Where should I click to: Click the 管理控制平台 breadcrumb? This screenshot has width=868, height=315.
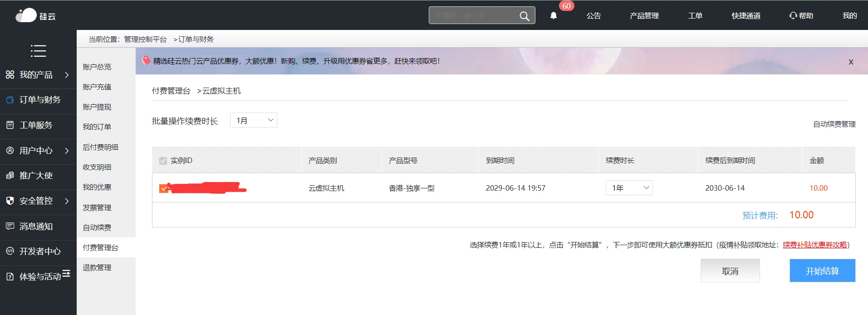145,39
